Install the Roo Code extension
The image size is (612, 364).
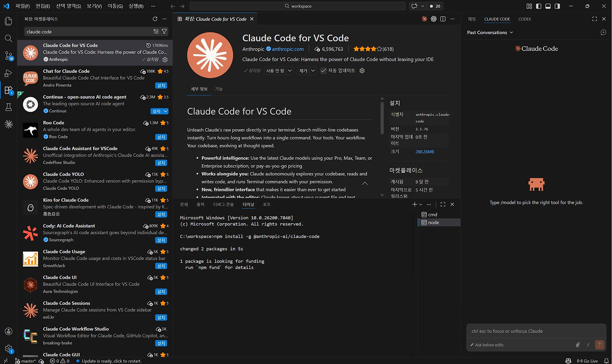161,137
